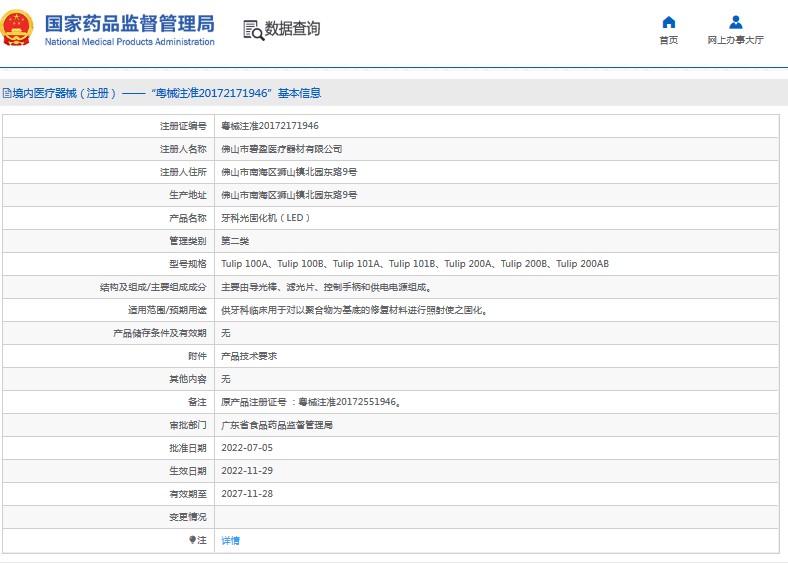Click 首页 label
This screenshot has height=563, width=788.
tap(669, 40)
